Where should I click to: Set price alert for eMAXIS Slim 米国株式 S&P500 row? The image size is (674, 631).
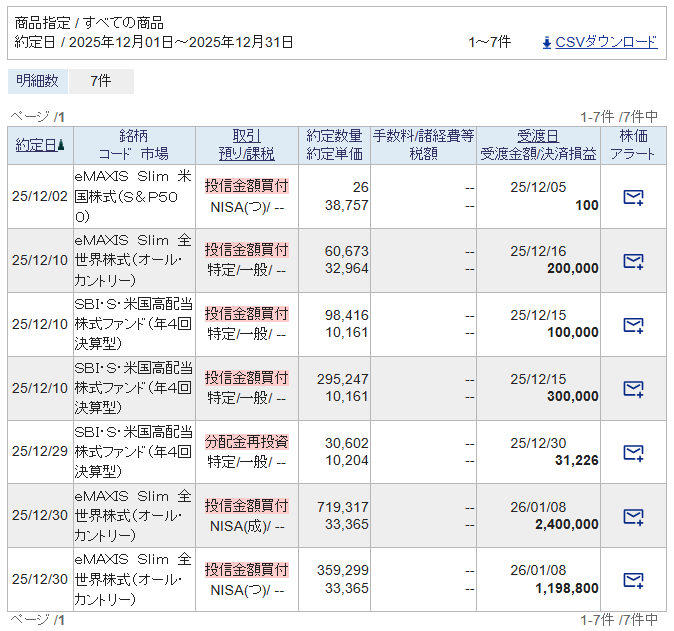(632, 197)
